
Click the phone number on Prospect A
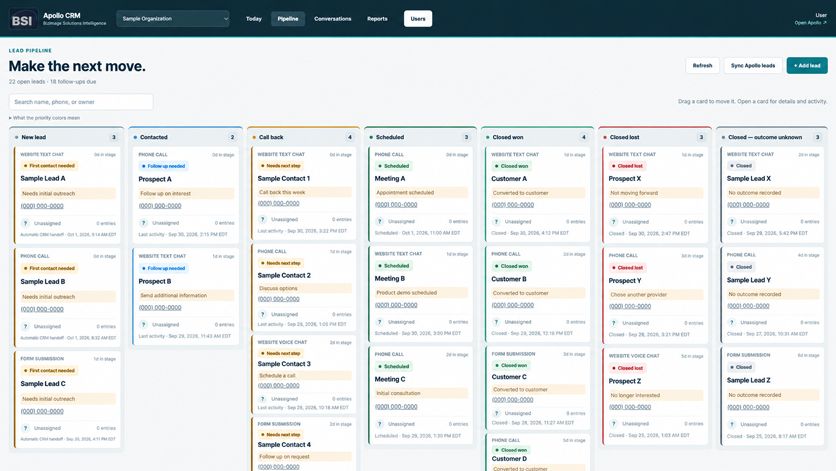coord(160,206)
